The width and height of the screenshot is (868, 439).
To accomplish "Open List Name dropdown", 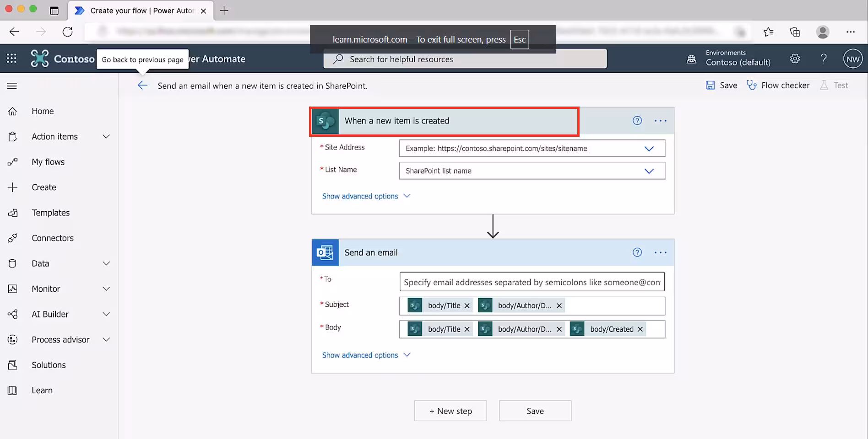I will [x=649, y=171].
